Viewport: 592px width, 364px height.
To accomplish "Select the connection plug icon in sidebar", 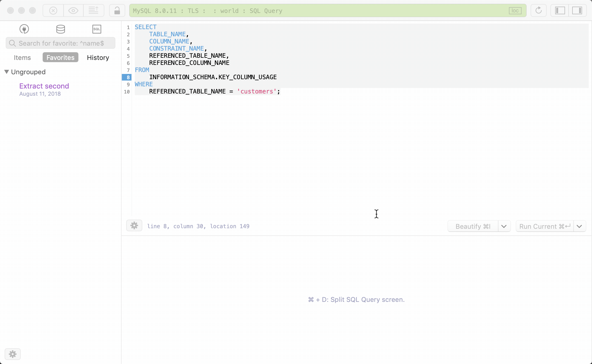I will (24, 29).
